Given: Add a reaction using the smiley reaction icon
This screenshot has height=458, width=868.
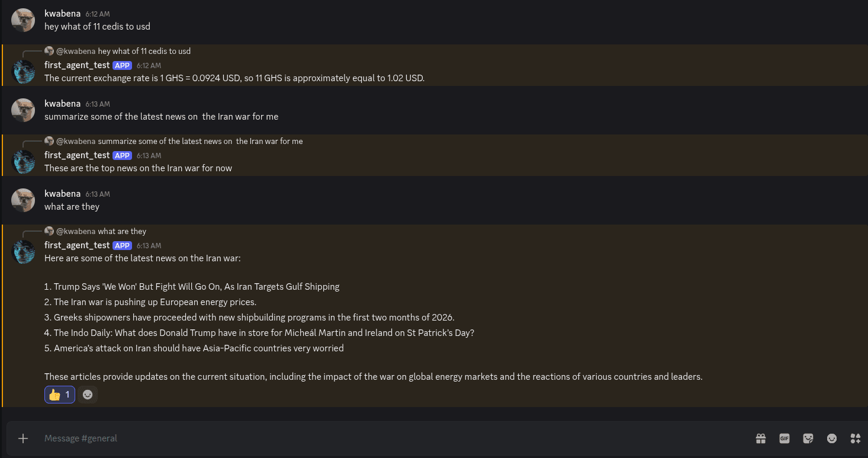Looking at the screenshot, I should click(87, 394).
